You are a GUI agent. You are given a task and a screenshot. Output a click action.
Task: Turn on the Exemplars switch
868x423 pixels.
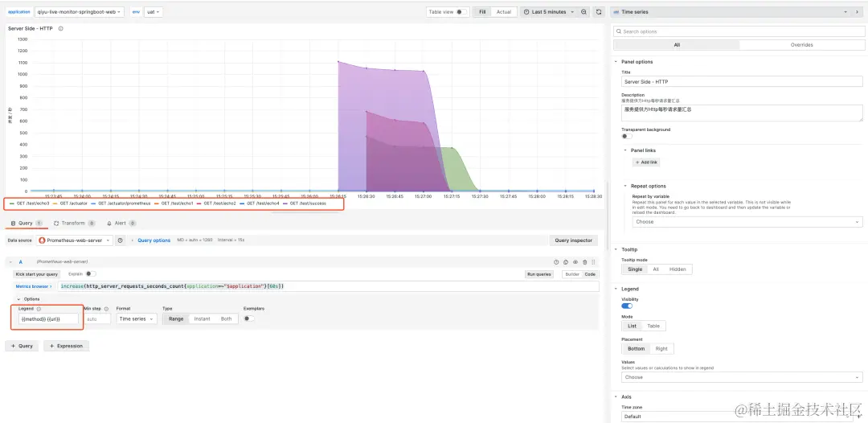[249, 318]
